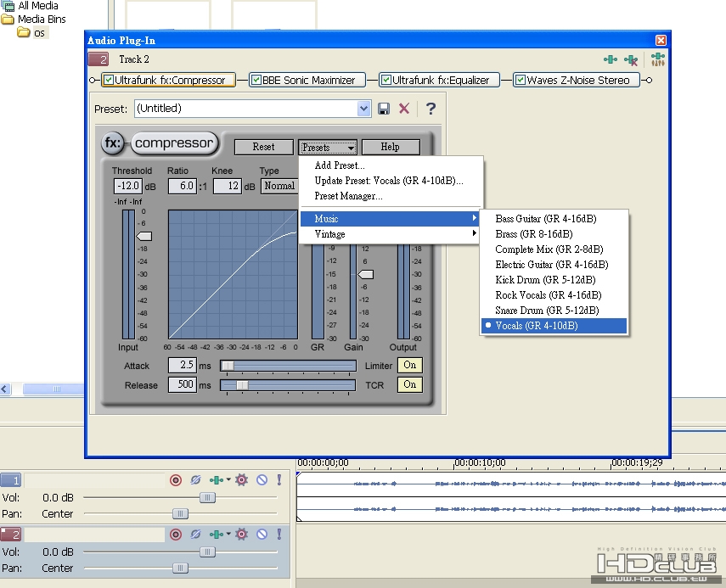This screenshot has width=726, height=588.
Task: Select the Waves Z-Noise Stereo plug-in button
Action: pos(577,80)
